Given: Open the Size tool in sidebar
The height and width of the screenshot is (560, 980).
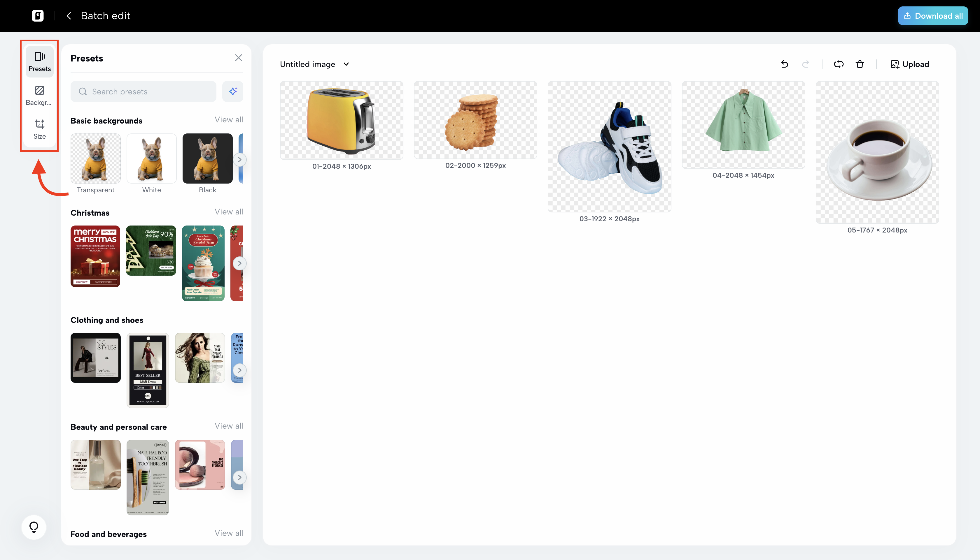Looking at the screenshot, I should [39, 129].
